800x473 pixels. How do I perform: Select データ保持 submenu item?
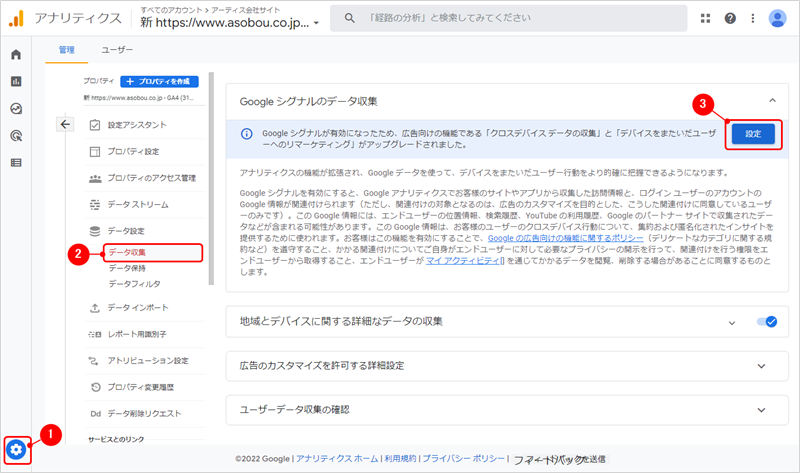[127, 268]
